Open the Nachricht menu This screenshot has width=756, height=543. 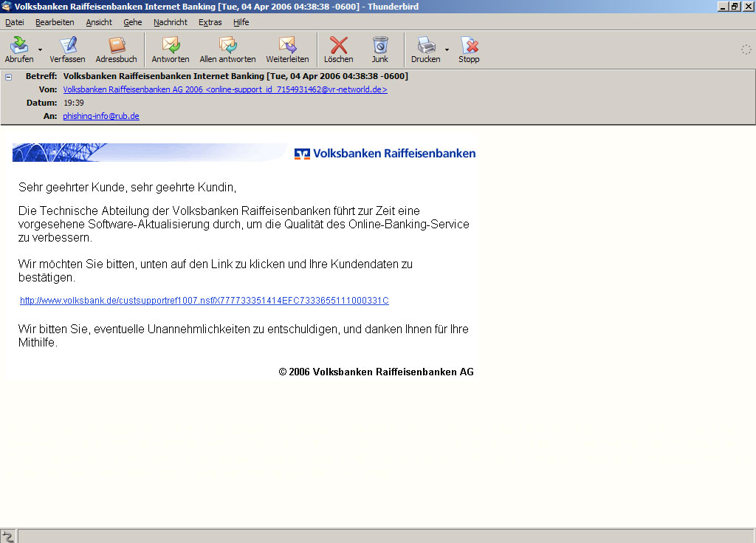click(171, 22)
